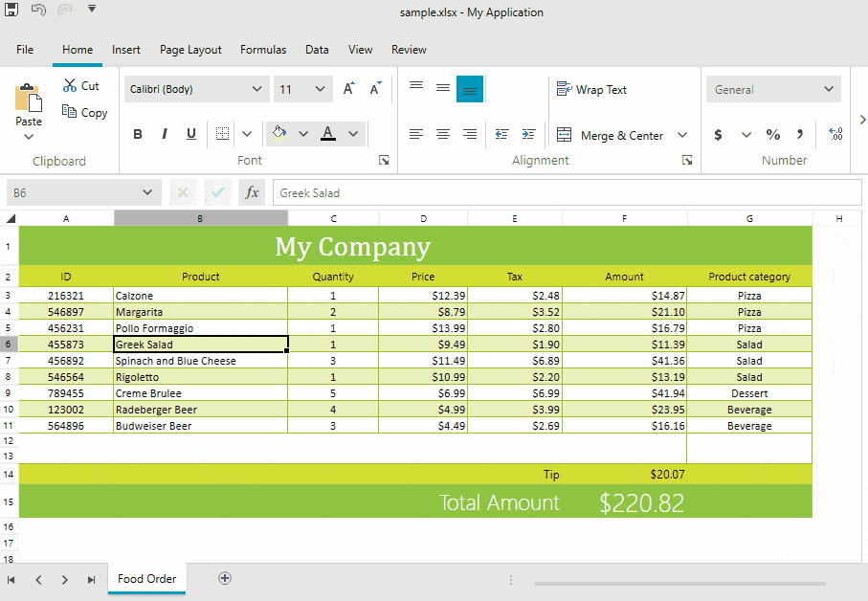
Task: Click the center horizontal align icon
Action: coord(443,135)
